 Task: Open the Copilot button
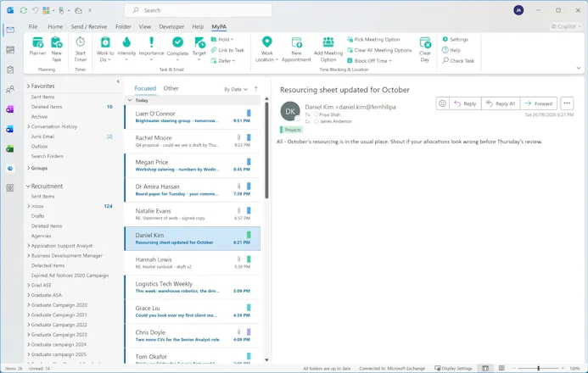point(566,26)
